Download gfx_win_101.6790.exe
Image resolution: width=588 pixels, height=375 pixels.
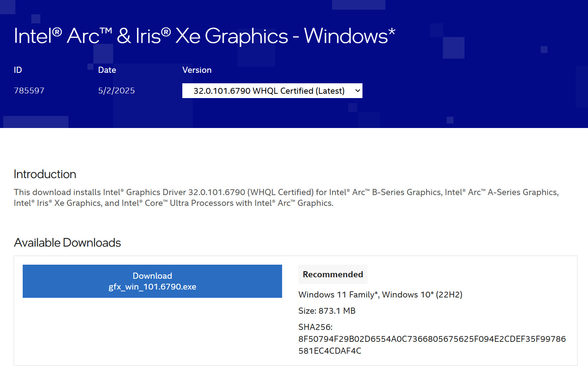pyautogui.click(x=152, y=281)
